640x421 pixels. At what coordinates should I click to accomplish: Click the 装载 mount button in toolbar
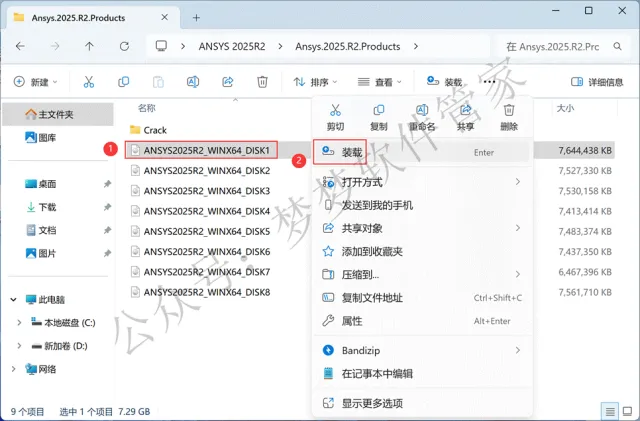point(444,82)
